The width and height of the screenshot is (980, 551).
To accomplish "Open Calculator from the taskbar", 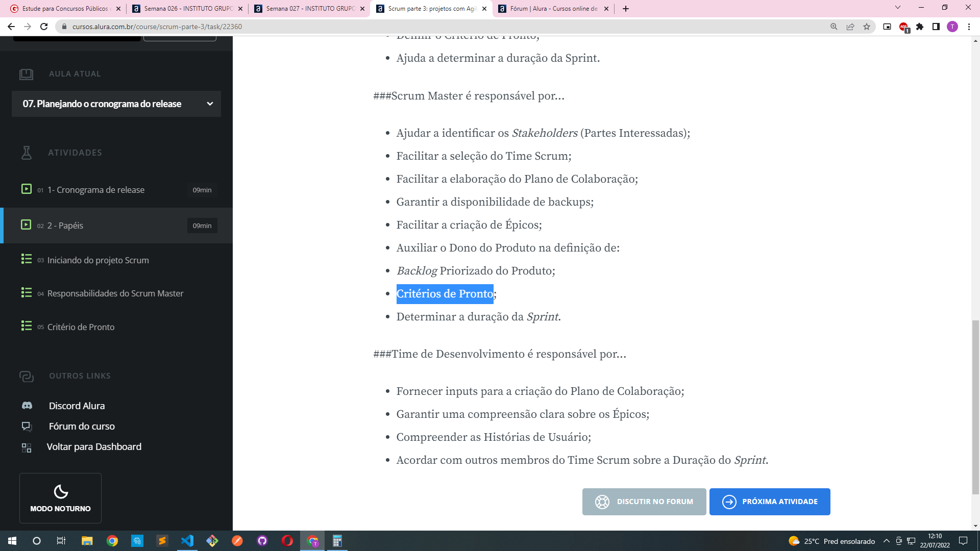I will (x=337, y=541).
